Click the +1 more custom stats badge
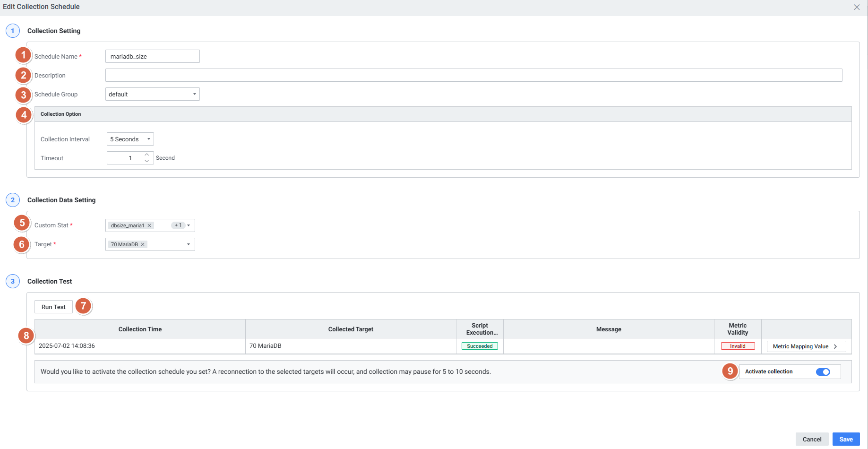The height and width of the screenshot is (449, 868). (x=178, y=225)
